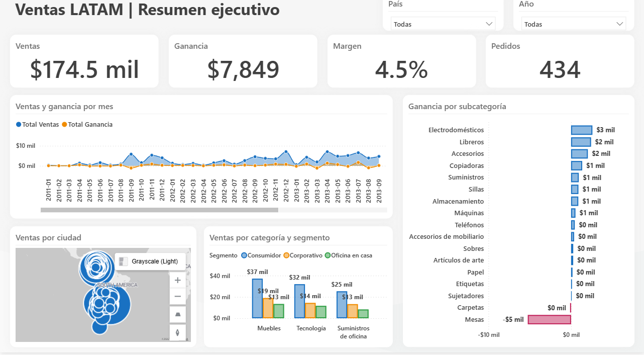The width and height of the screenshot is (644, 355).
Task: Reset map bearing with compass button
Action: click(x=177, y=332)
